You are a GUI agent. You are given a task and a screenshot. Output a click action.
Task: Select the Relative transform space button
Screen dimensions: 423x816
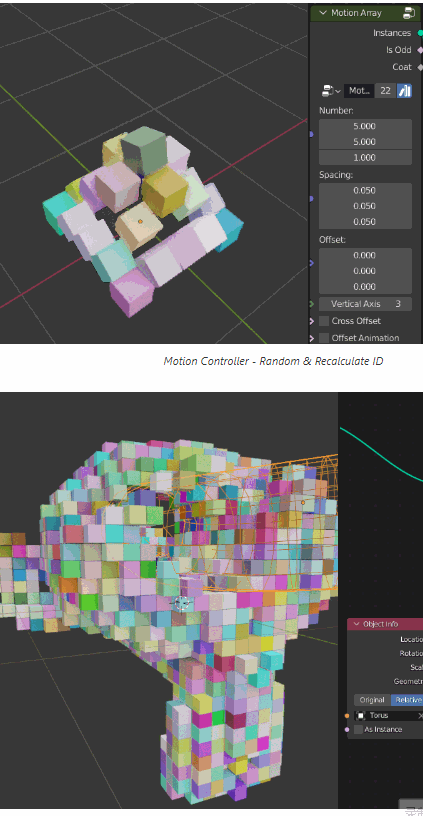[x=407, y=700]
